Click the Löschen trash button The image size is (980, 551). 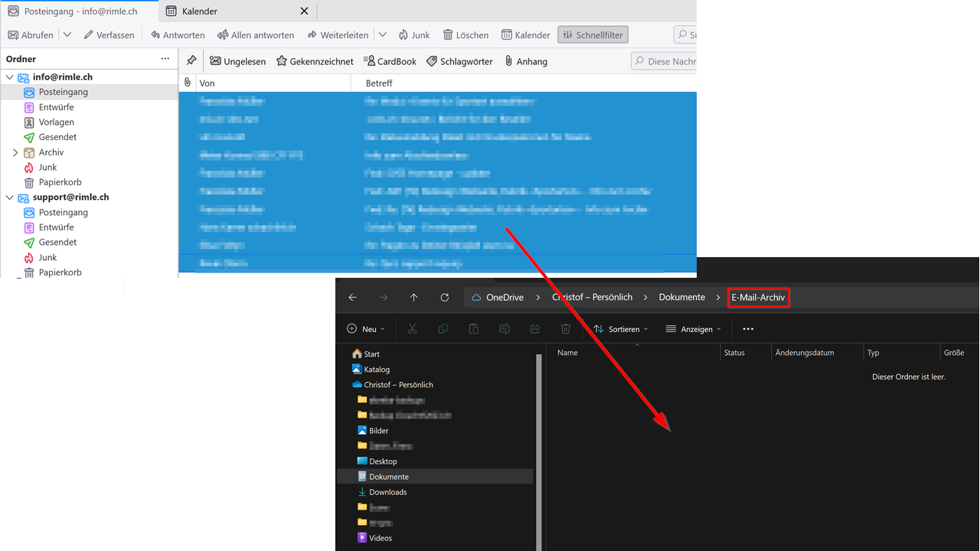[x=465, y=35]
